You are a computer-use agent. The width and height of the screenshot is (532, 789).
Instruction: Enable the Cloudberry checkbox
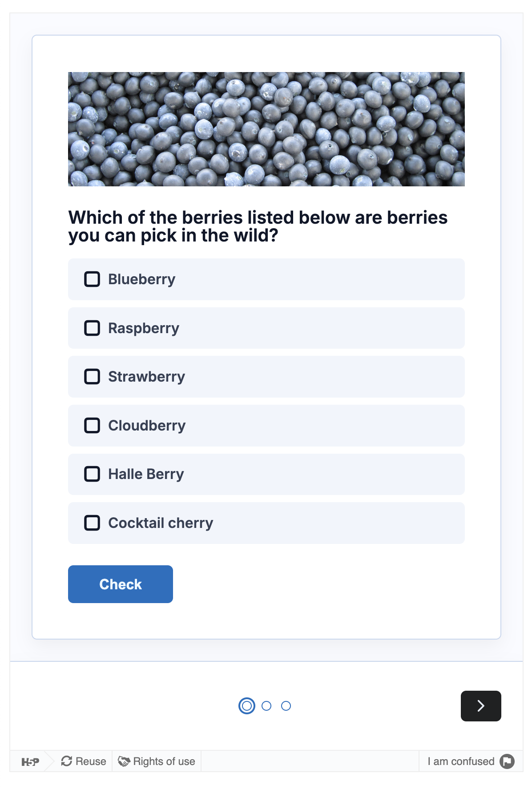pyautogui.click(x=92, y=426)
